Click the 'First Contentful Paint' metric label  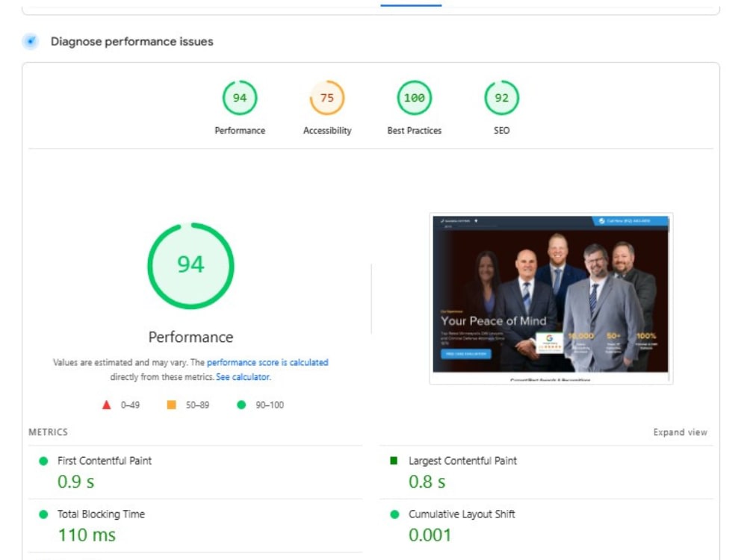click(105, 461)
